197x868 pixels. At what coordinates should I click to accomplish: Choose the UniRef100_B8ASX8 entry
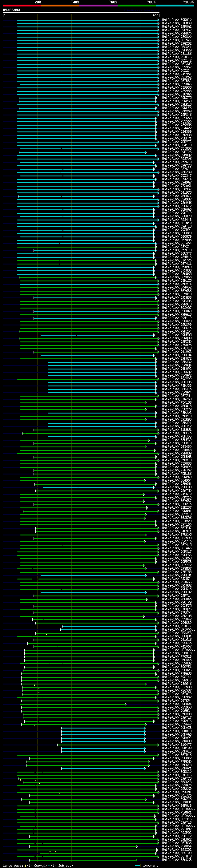tap(177, 860)
